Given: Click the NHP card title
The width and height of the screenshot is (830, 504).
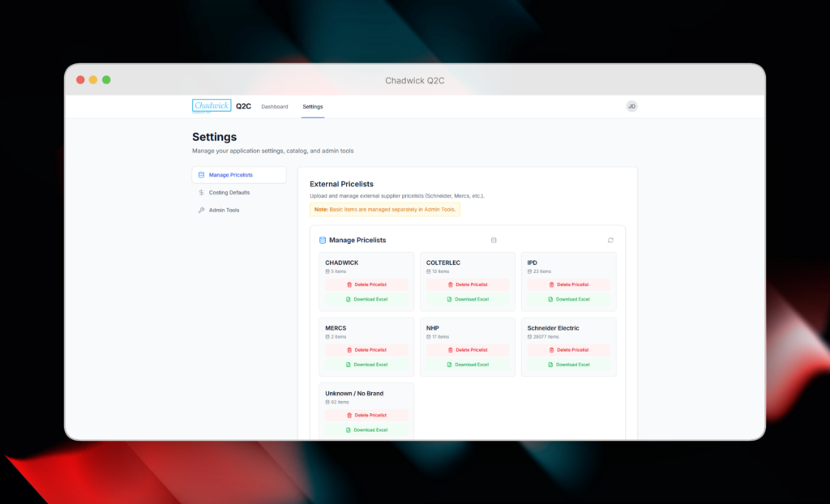Looking at the screenshot, I should 433,328.
